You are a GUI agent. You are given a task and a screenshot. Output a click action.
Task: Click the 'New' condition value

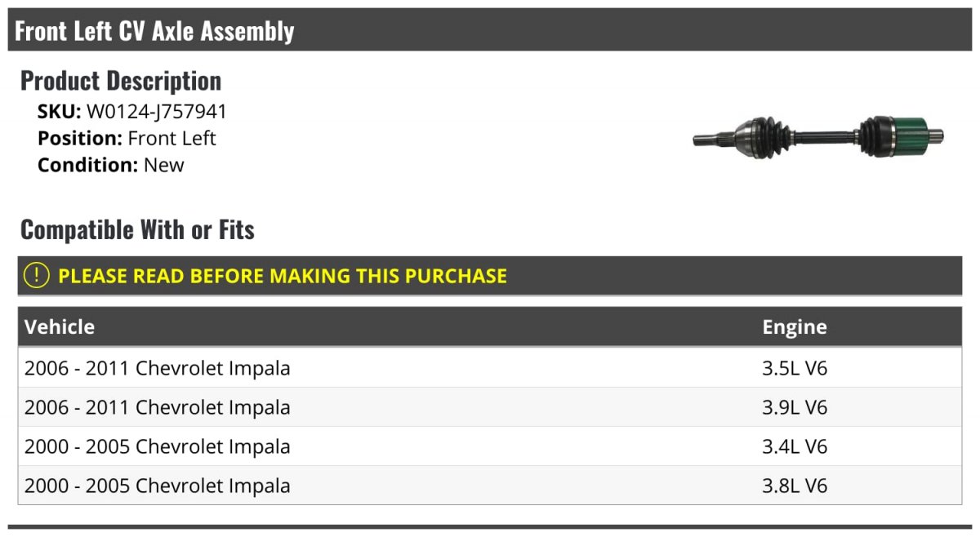pyautogui.click(x=164, y=165)
